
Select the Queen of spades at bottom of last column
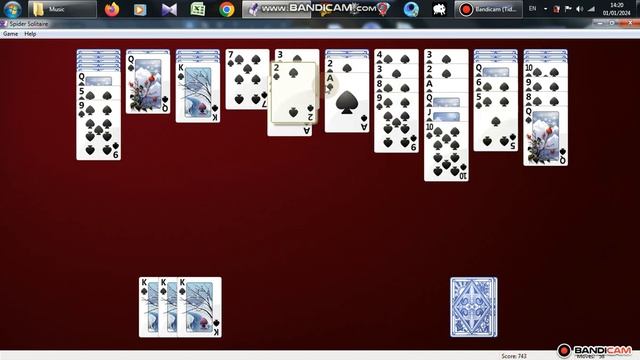(545, 136)
